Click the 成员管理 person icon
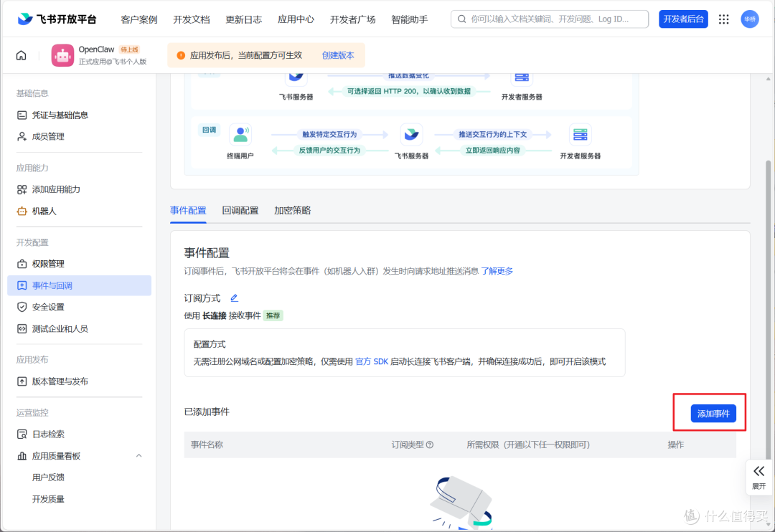 pos(22,137)
